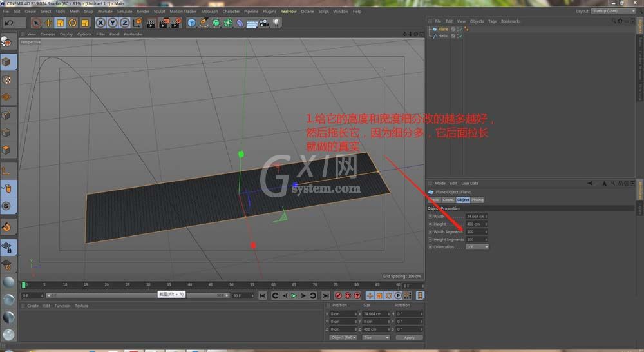Click the timeline frame 50 marker
Image resolution: width=644 pixels, height=352 pixels.
coord(231,284)
